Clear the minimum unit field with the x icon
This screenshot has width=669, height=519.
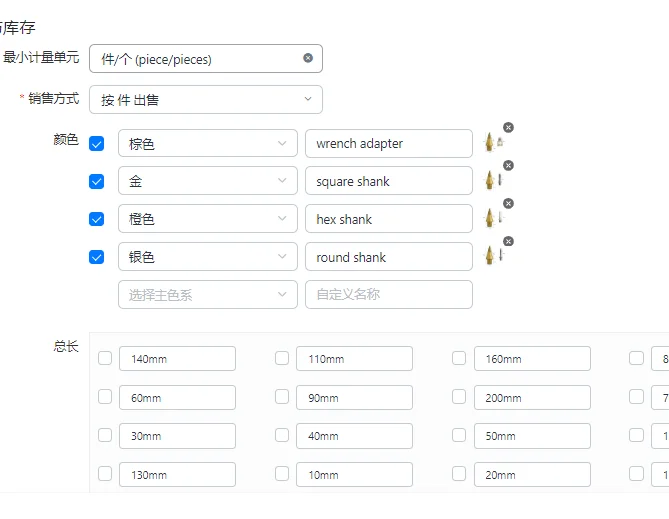coord(308,58)
